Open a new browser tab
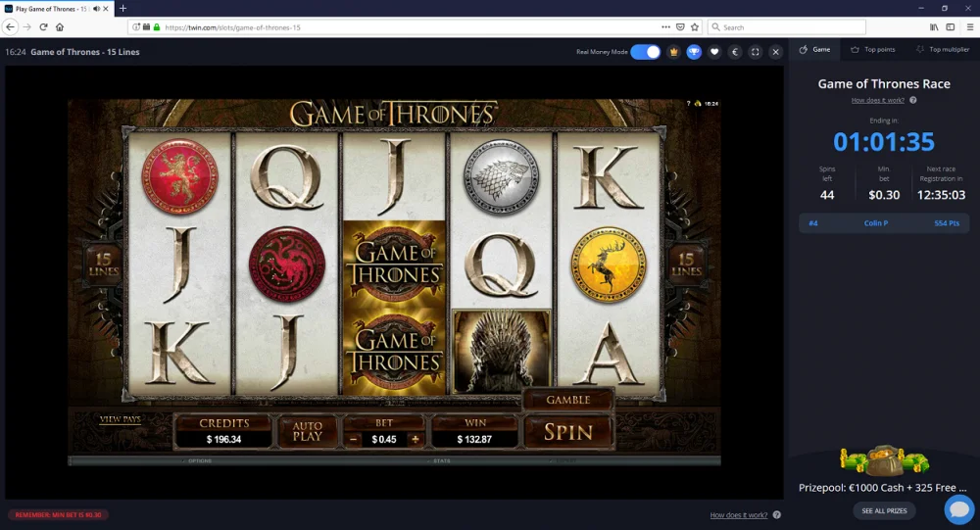 coord(122,8)
